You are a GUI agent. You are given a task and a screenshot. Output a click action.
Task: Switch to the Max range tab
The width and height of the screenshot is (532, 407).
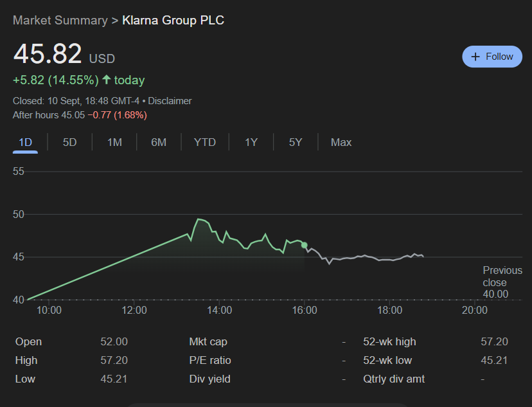tap(341, 142)
